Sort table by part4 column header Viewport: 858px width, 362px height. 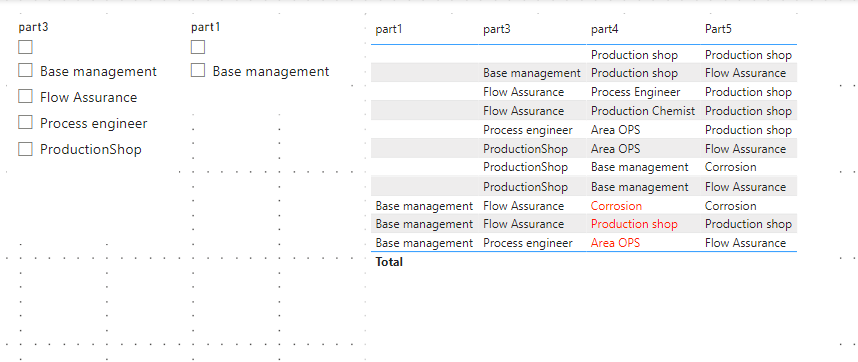pos(605,30)
